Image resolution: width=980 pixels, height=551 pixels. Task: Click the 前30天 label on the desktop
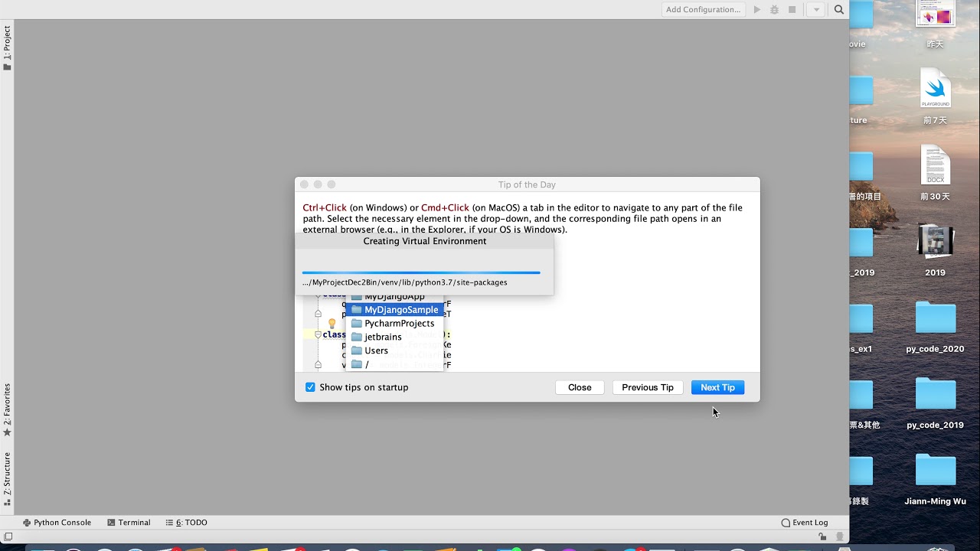(935, 197)
